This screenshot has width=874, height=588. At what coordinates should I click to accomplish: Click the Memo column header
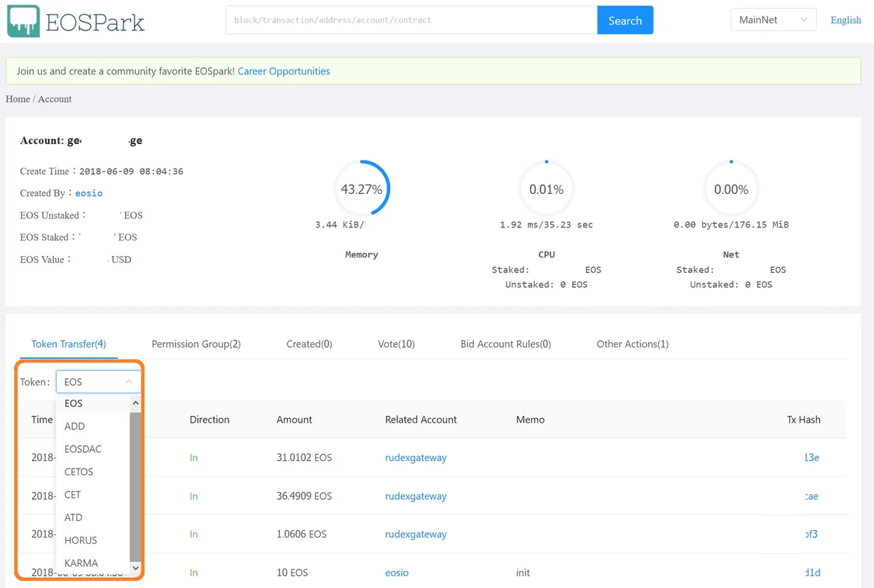point(531,419)
